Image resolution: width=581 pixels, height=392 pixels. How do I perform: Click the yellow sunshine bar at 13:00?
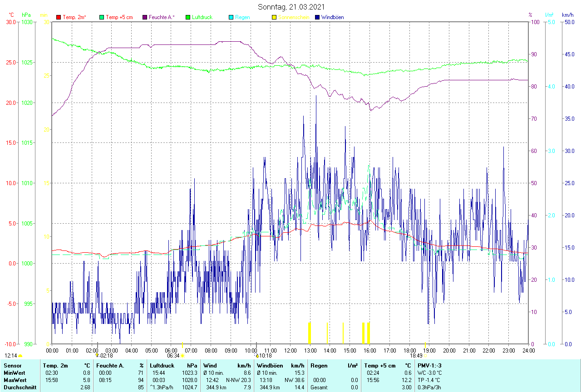(310, 333)
